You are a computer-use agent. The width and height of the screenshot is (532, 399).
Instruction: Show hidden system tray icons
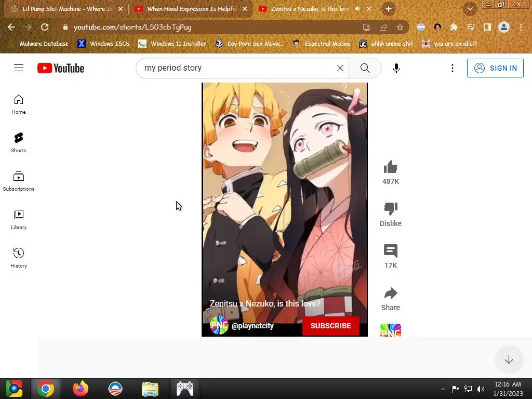(x=443, y=389)
